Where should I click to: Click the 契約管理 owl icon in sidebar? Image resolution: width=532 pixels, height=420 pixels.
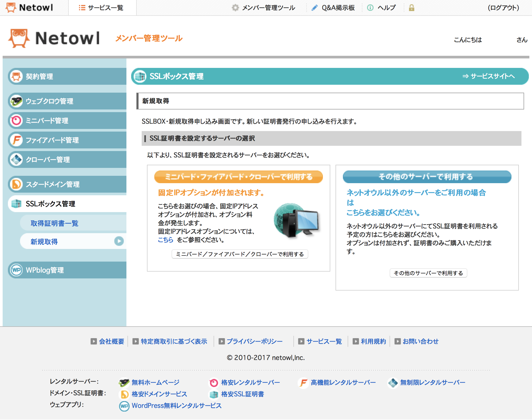pyautogui.click(x=16, y=76)
